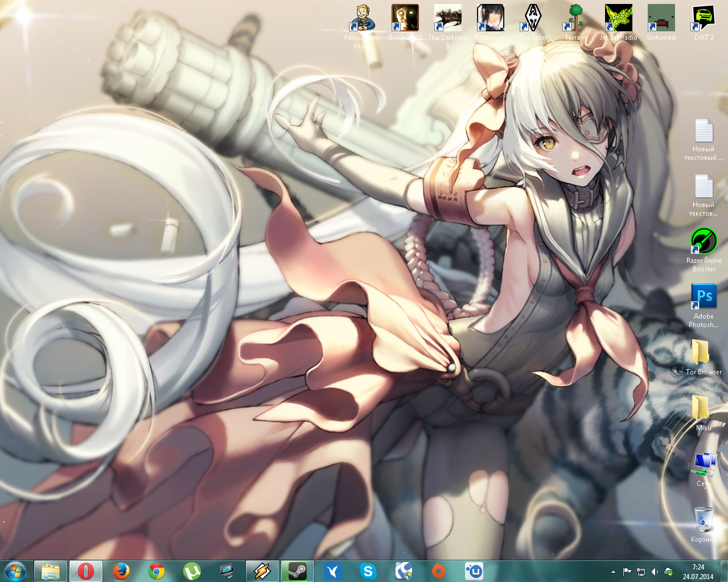Select the Tor Browser folder

point(704,357)
